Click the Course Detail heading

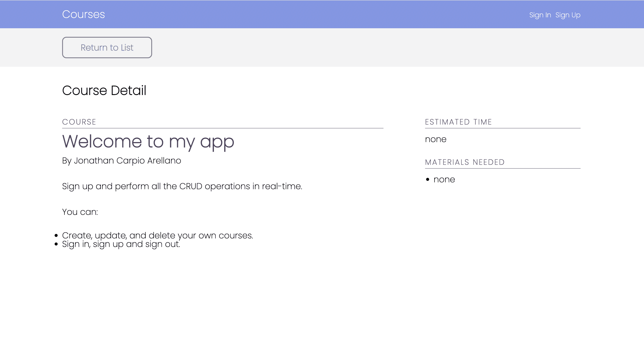tap(104, 90)
